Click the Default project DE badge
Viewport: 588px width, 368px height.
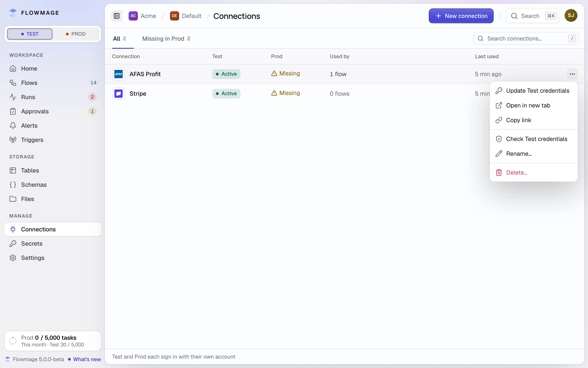pos(175,16)
